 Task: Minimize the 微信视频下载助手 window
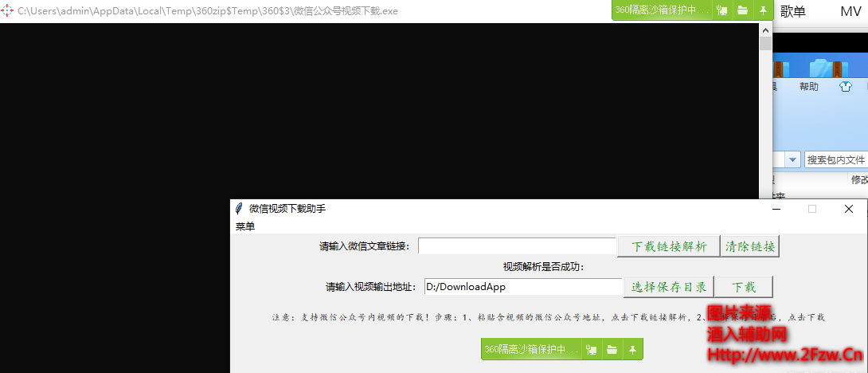pos(776,209)
